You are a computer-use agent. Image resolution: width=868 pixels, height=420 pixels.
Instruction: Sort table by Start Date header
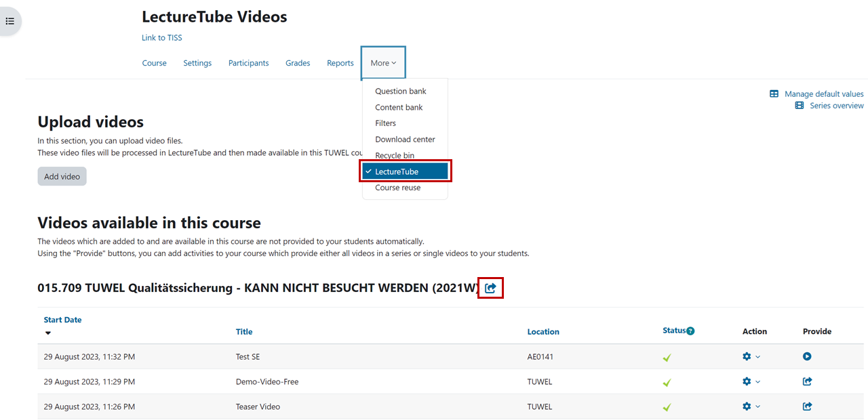(x=62, y=320)
